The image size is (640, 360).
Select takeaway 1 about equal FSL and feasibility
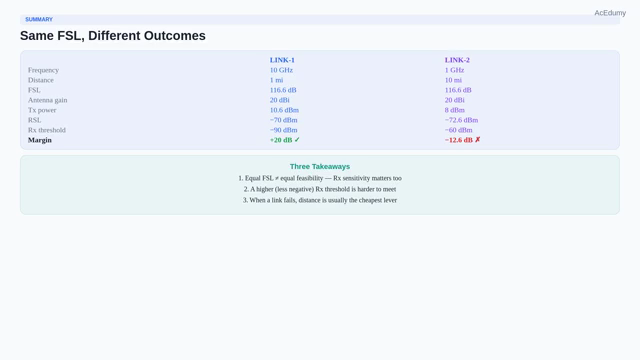pyautogui.click(x=320, y=178)
